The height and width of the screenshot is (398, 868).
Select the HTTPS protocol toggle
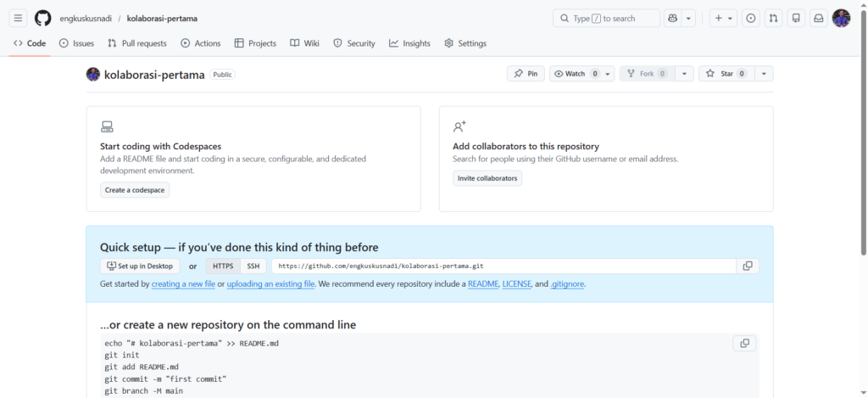coord(223,266)
